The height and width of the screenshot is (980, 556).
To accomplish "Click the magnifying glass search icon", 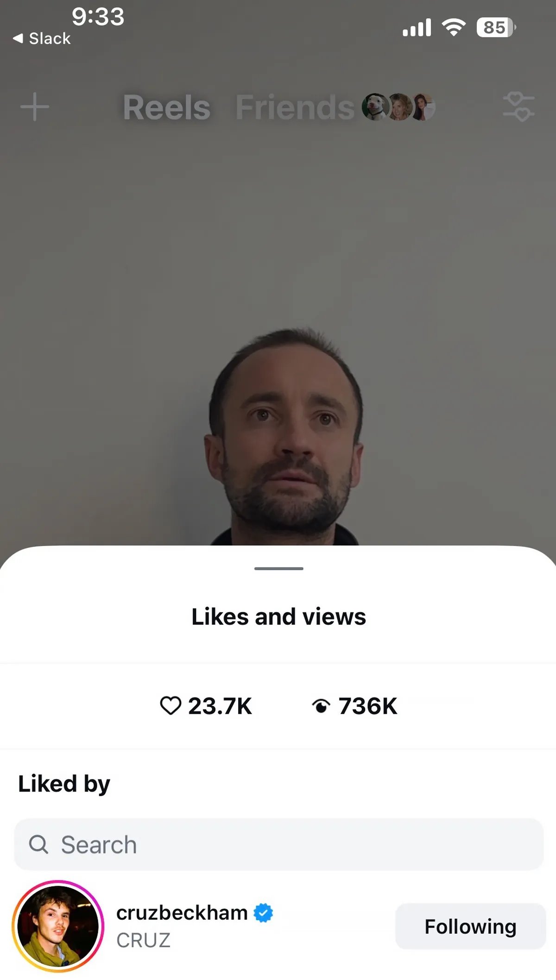I will [38, 844].
